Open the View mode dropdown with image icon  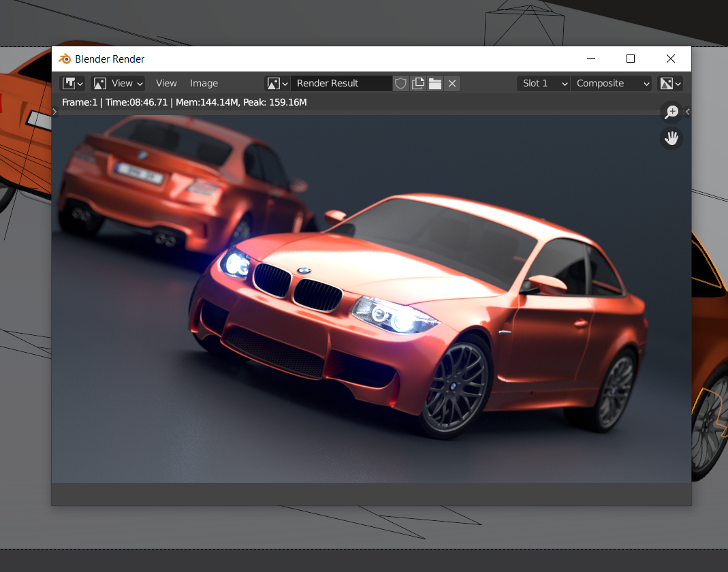118,84
